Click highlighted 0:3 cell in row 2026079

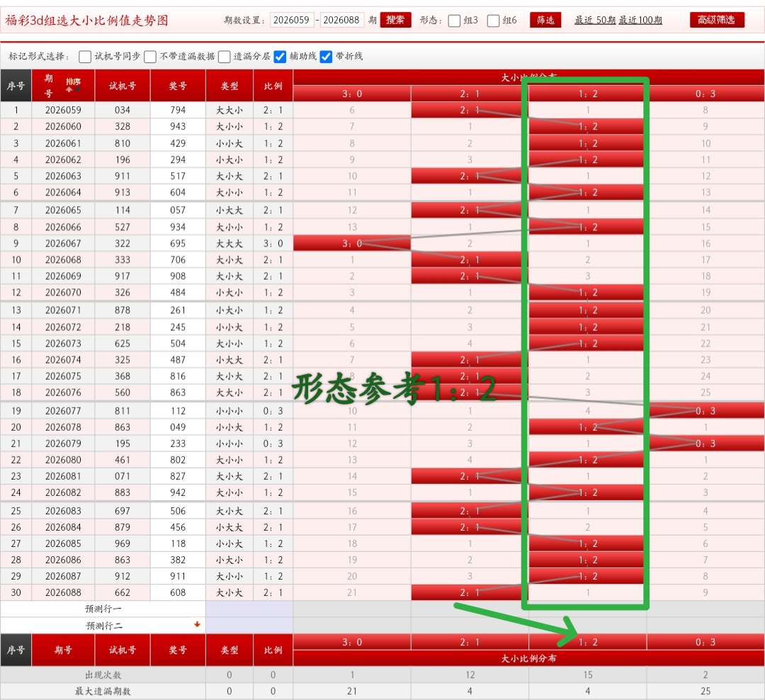705,444
